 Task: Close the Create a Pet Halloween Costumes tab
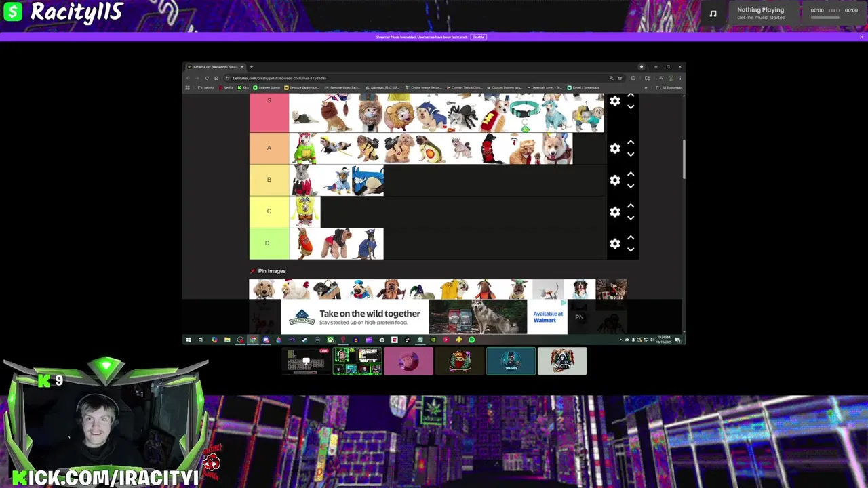242,67
